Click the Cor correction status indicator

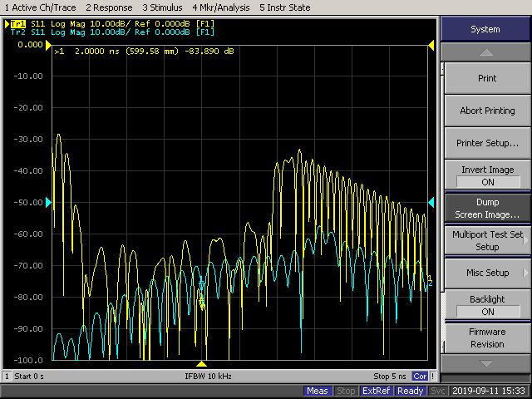[x=421, y=377]
